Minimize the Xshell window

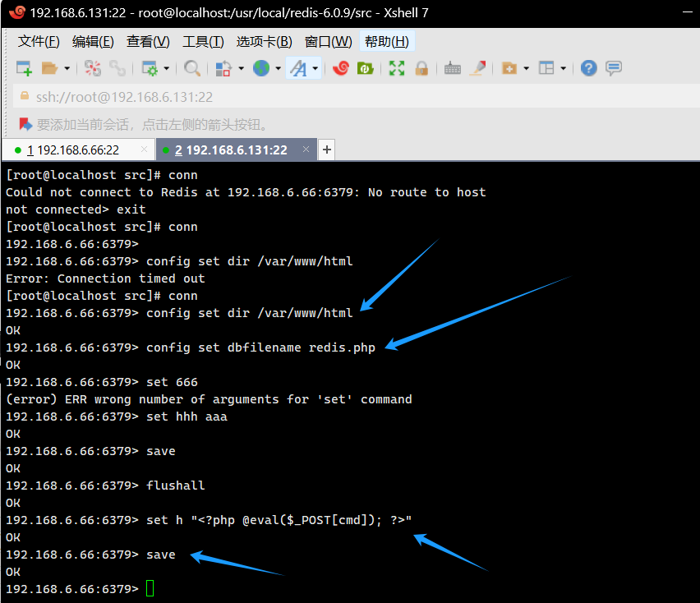point(688,12)
